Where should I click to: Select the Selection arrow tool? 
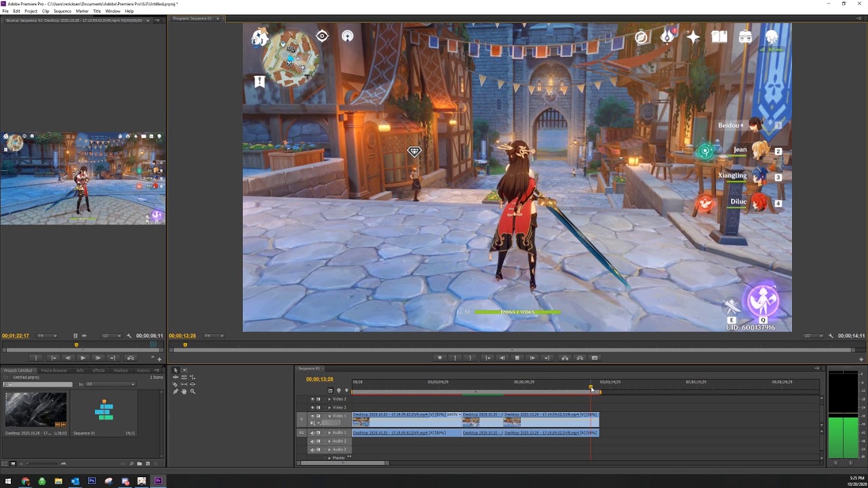pos(175,371)
